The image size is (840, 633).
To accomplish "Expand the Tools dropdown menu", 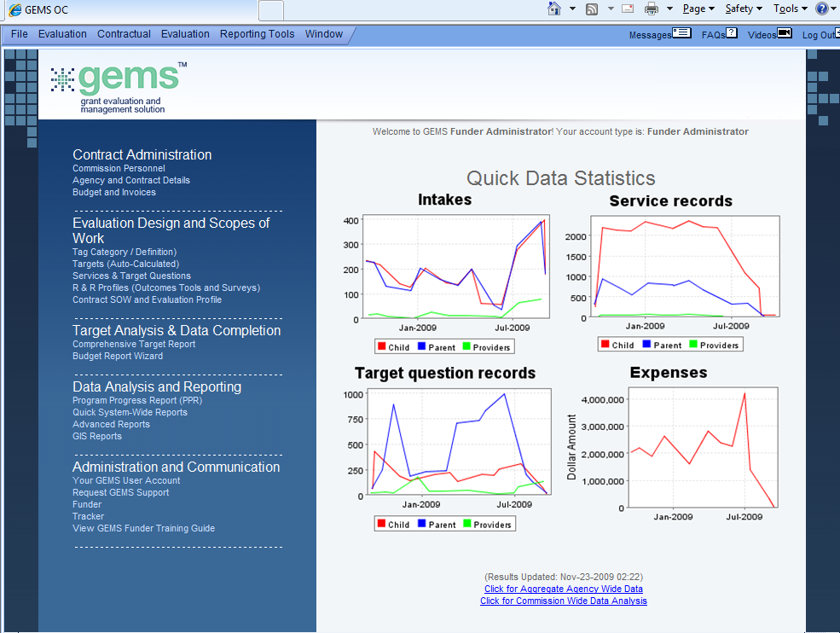I will pyautogui.click(x=791, y=9).
